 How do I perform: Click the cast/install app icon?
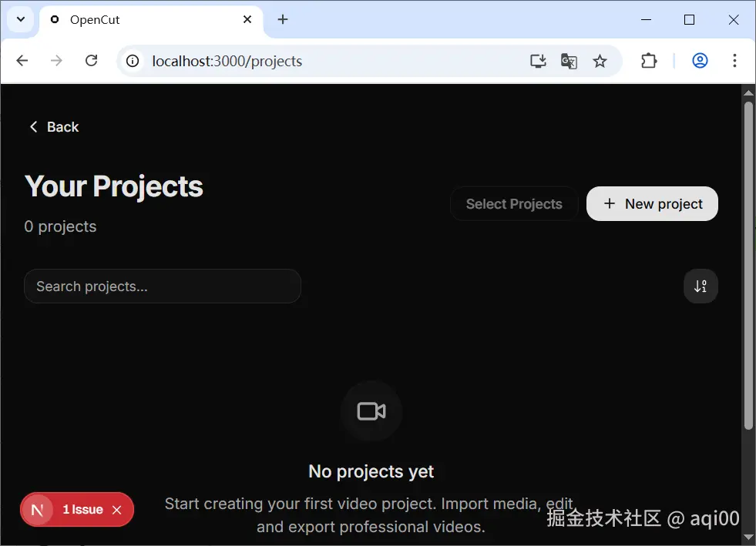click(538, 60)
